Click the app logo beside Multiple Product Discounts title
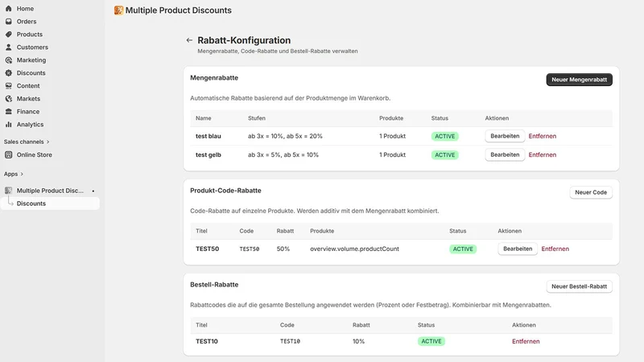The width and height of the screenshot is (644, 362). coord(118,10)
